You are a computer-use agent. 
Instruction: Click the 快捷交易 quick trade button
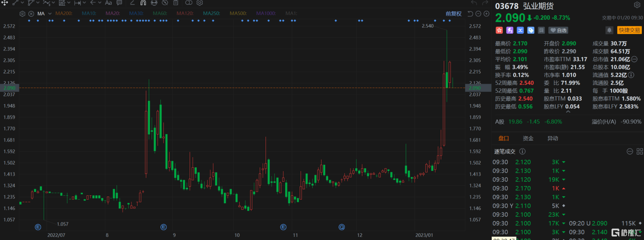coord(629,30)
